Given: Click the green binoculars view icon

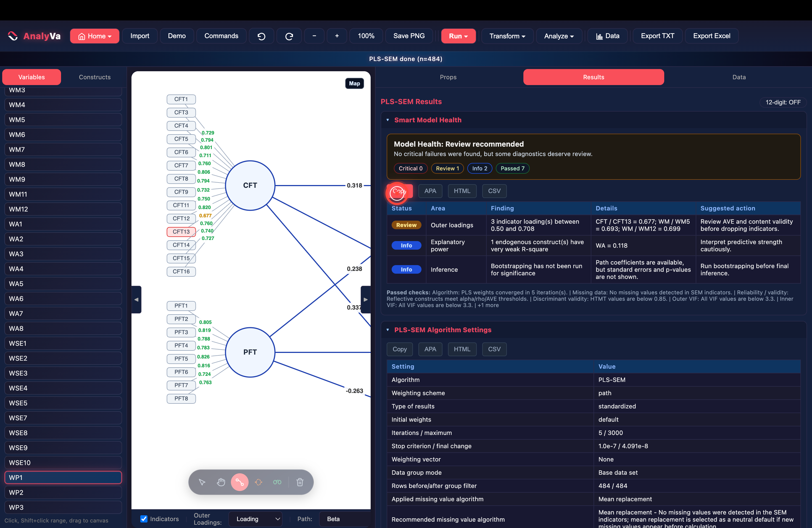Looking at the screenshot, I should click(277, 482).
